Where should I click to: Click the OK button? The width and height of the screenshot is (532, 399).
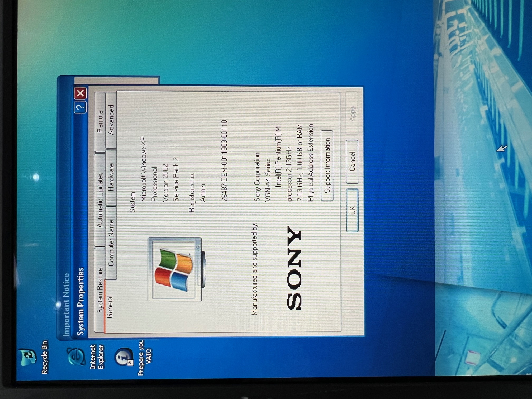pyautogui.click(x=352, y=210)
